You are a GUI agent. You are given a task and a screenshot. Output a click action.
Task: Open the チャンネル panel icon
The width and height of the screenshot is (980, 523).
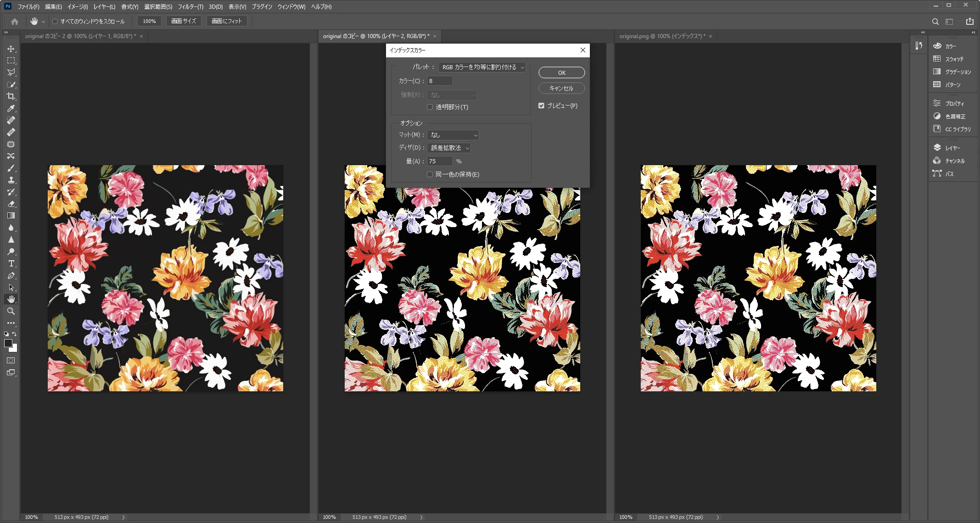click(937, 161)
